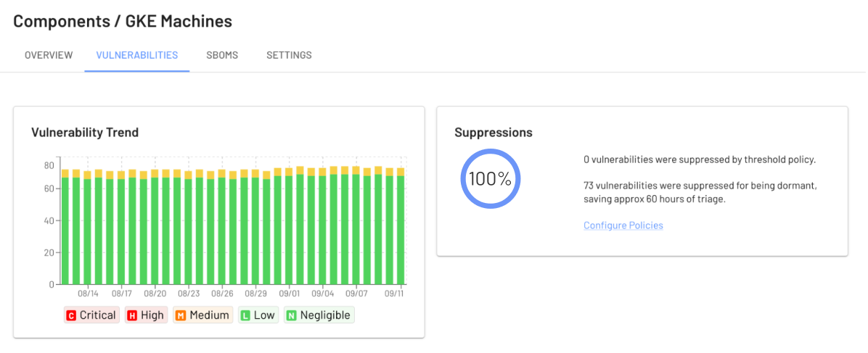Image resolution: width=868 pixels, height=353 pixels.
Task: Click the 100% suppression progress ring
Action: click(x=491, y=179)
